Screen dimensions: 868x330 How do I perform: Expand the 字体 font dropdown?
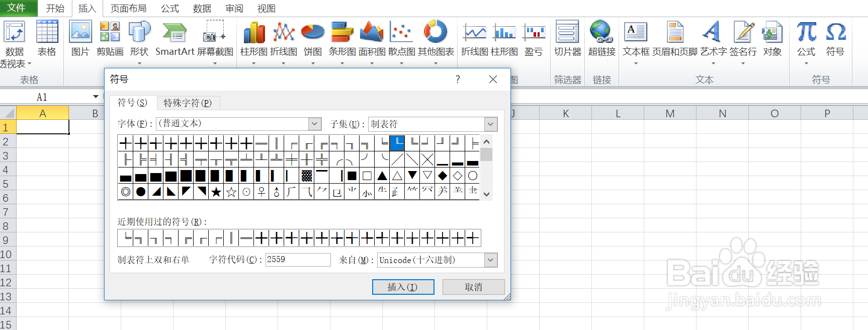click(x=315, y=124)
